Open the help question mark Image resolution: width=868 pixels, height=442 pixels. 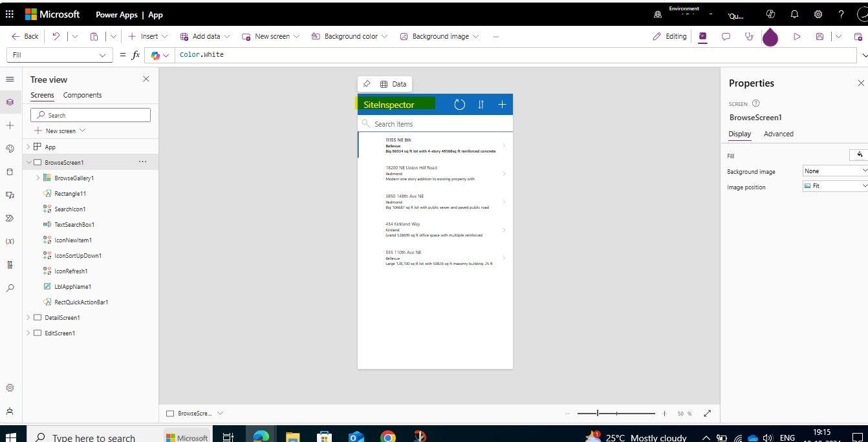(x=841, y=14)
